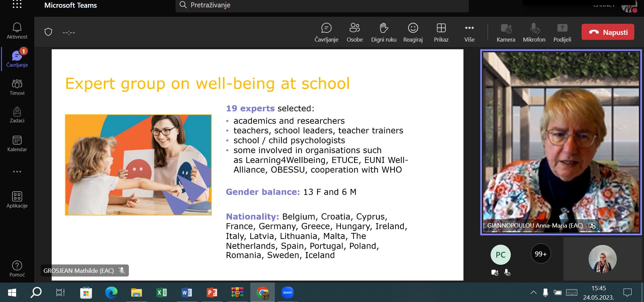Viewport: 644px width, 302px height.
Task: Open Pomoć help menu
Action: pyautogui.click(x=17, y=269)
